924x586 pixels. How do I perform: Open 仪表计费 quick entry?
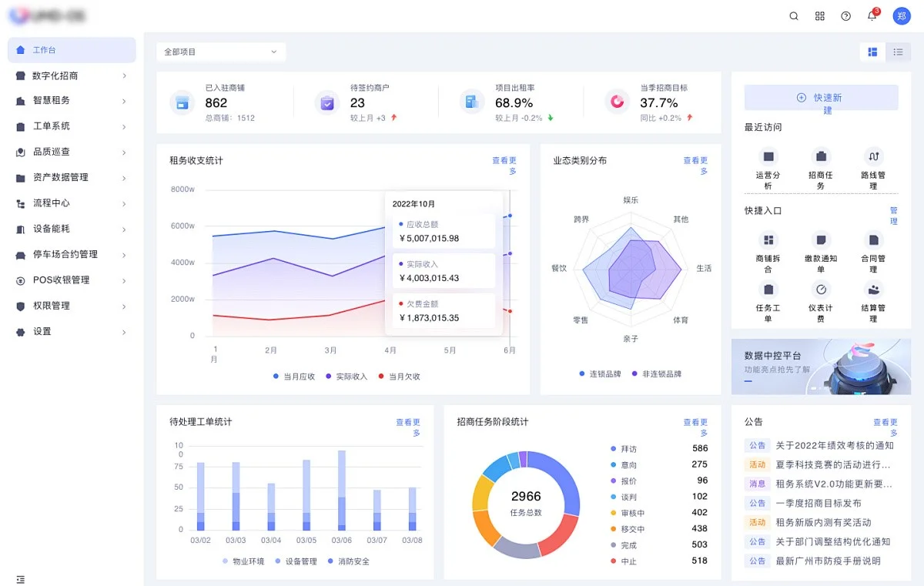[x=821, y=302]
